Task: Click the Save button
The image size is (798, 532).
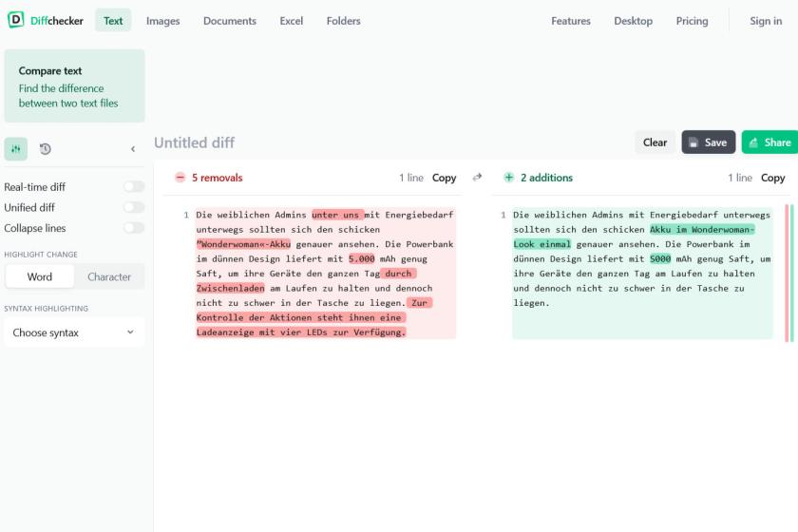Action: [709, 142]
